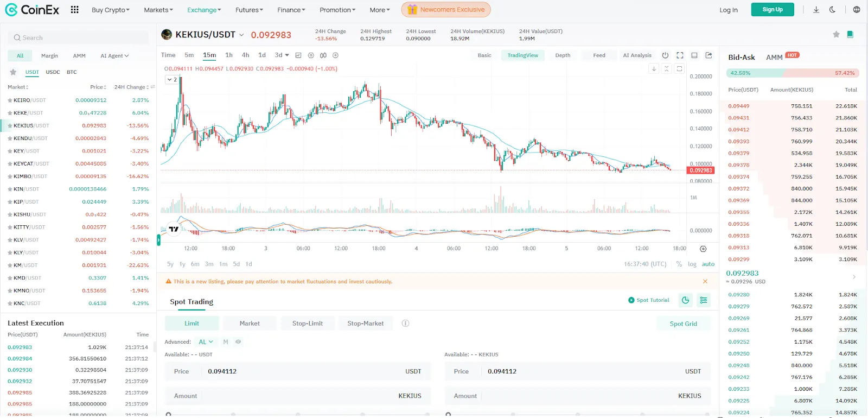The image size is (868, 418).
Task: Click the collapse pane icon on chart
Action: coord(667,68)
